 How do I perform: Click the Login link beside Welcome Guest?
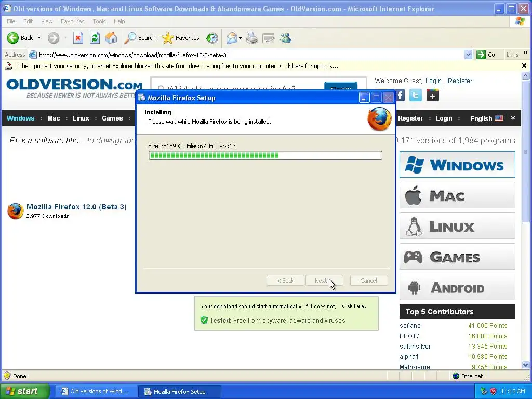point(433,81)
